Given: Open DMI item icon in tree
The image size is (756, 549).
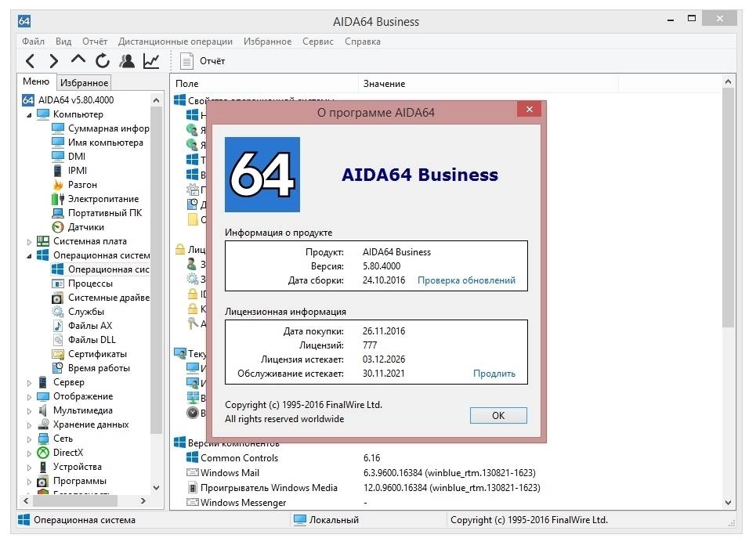Looking at the screenshot, I should point(57,157).
